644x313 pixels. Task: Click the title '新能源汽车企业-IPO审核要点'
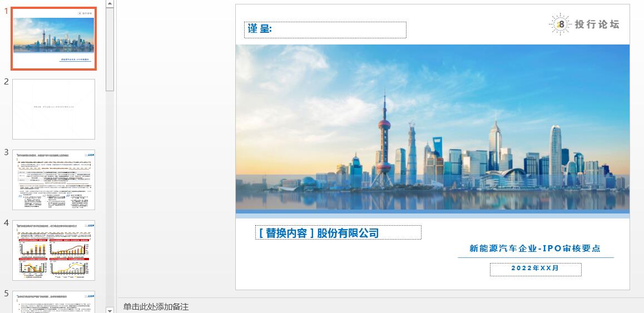(535, 248)
